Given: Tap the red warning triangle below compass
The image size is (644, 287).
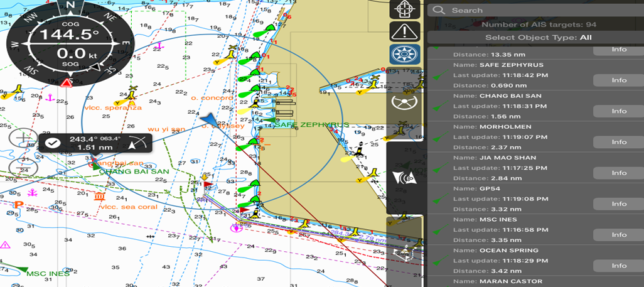Looking at the screenshot, I should click(x=66, y=84).
